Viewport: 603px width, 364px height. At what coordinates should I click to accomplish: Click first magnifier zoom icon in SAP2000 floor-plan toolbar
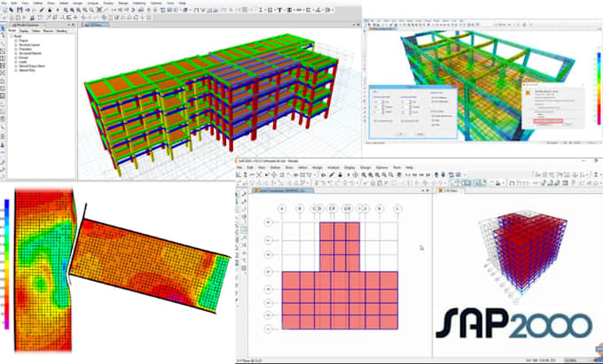[364, 174]
